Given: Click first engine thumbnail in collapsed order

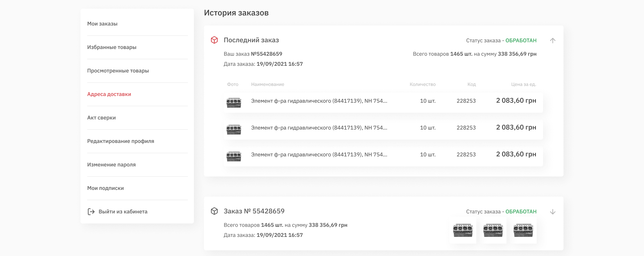Looking at the screenshot, I should [463, 231].
